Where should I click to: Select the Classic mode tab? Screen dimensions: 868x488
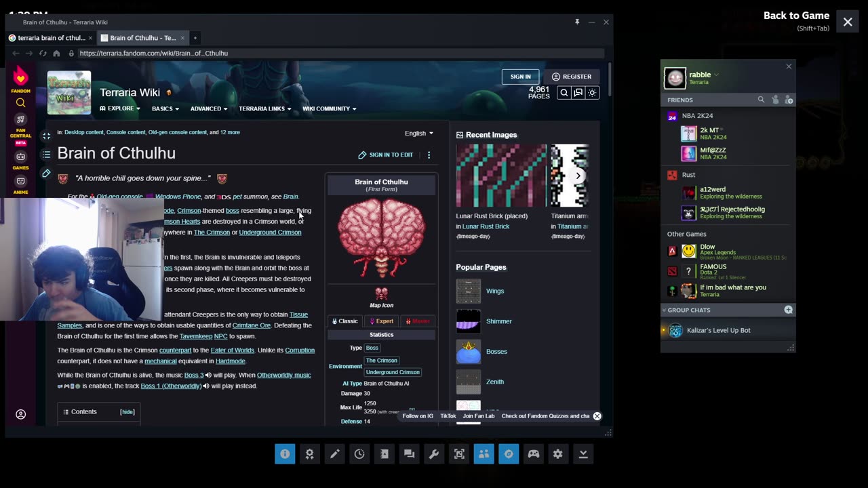(x=345, y=321)
